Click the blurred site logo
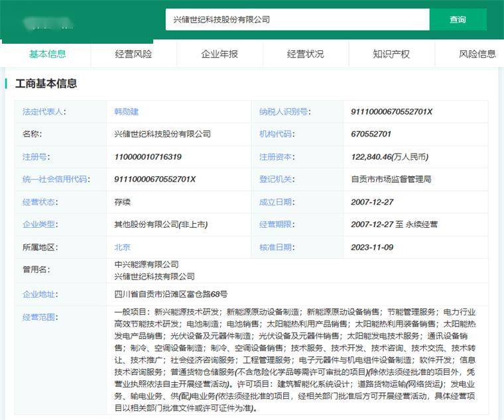The width and height of the screenshot is (504, 420). tap(48, 23)
